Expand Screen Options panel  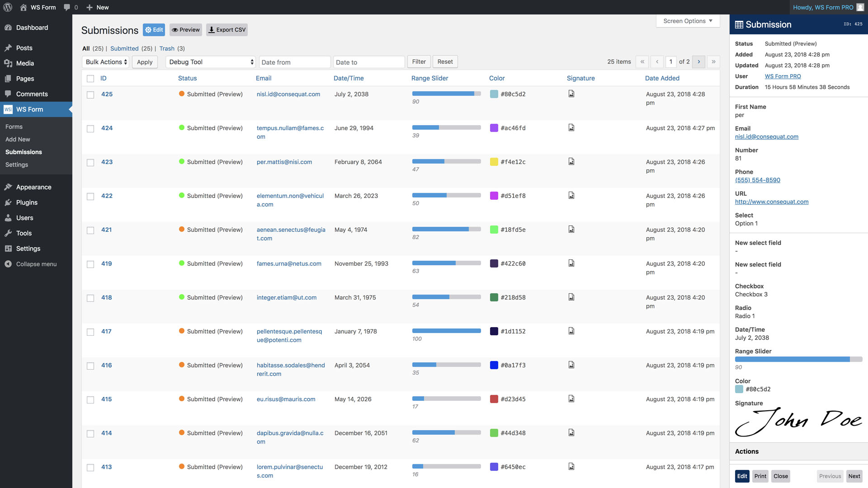tap(688, 21)
